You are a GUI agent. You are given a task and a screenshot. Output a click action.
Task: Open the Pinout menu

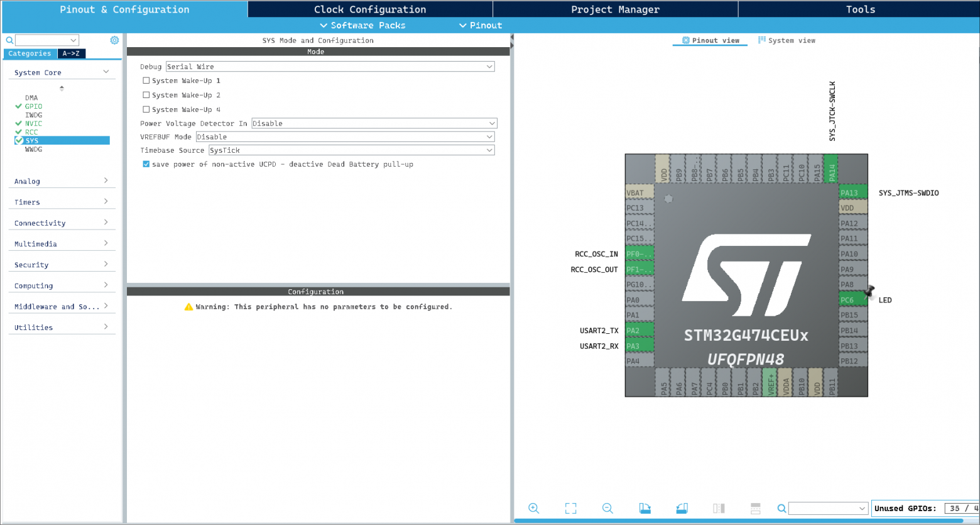coord(481,25)
